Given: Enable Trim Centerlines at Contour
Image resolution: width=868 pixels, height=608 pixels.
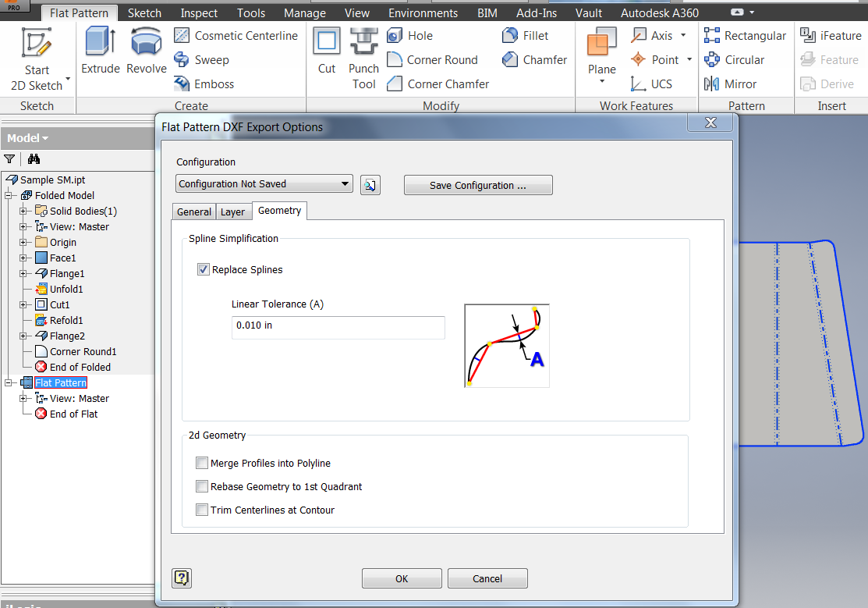Looking at the screenshot, I should coord(202,510).
